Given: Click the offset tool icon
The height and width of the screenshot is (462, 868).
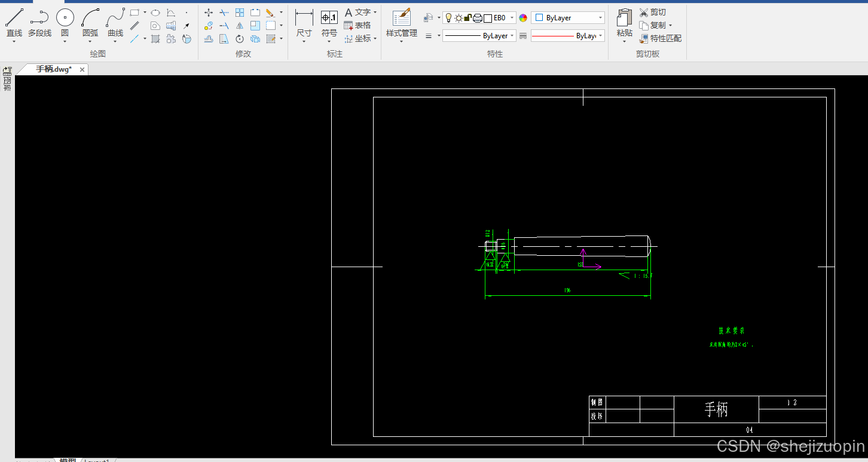Looking at the screenshot, I should click(209, 39).
